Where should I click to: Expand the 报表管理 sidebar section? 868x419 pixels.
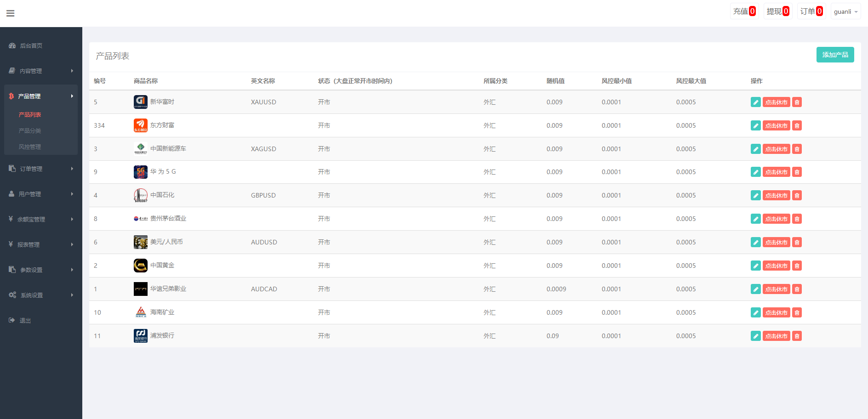pos(41,244)
